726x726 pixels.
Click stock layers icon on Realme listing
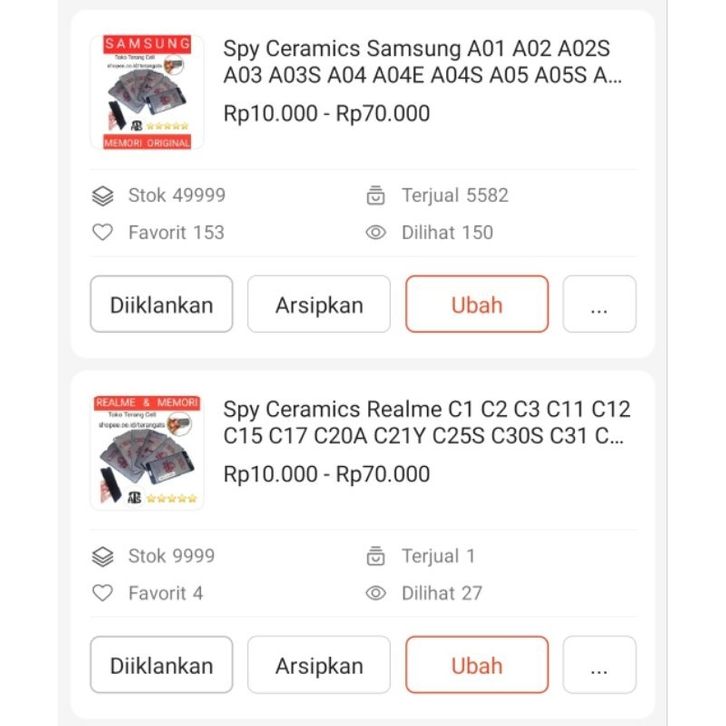click(102, 556)
